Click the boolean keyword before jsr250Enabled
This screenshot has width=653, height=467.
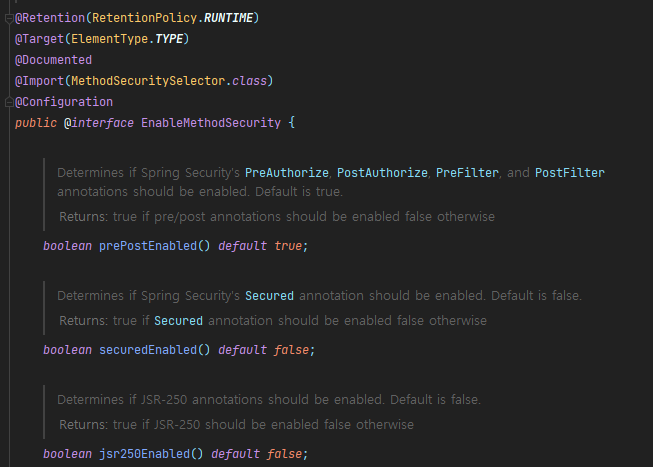67,454
